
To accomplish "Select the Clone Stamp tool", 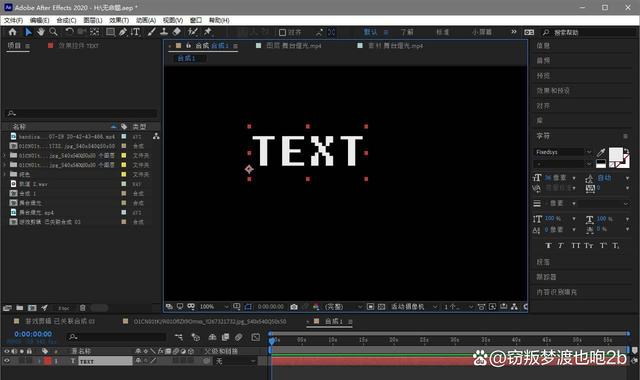I will pos(164,32).
